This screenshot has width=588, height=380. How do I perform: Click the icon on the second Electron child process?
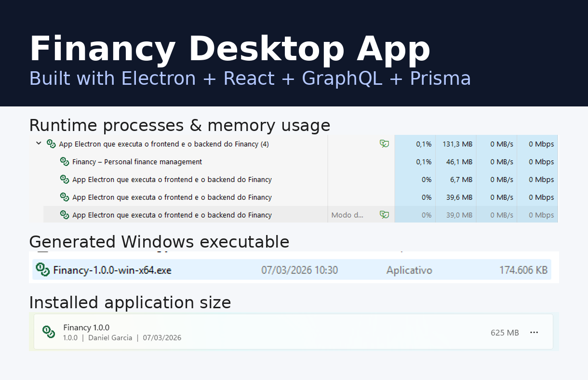click(65, 179)
